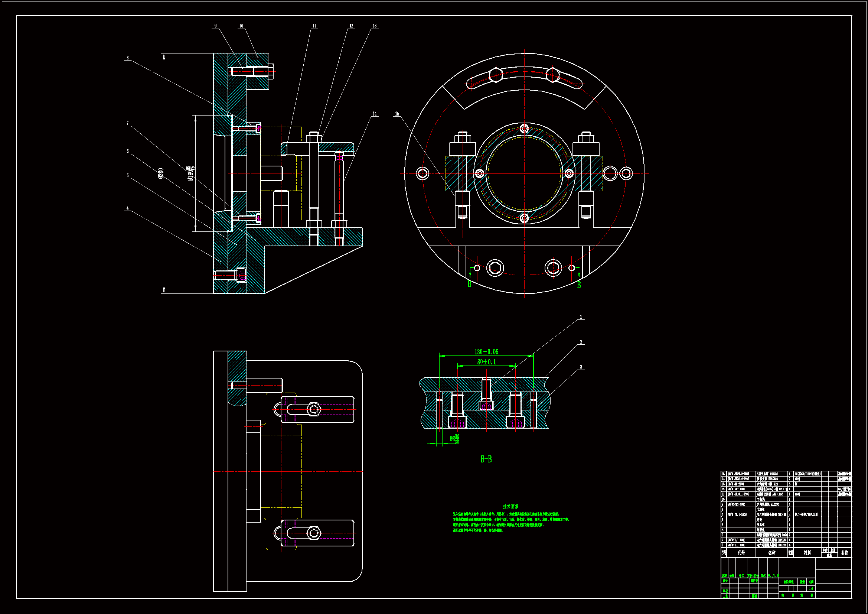This screenshot has height=614, width=868.
Task: Select the 技术要求 heading text
Action: [x=510, y=507]
